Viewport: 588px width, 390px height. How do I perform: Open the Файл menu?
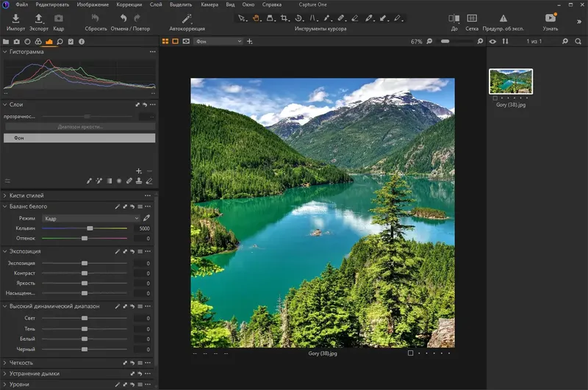22,4
